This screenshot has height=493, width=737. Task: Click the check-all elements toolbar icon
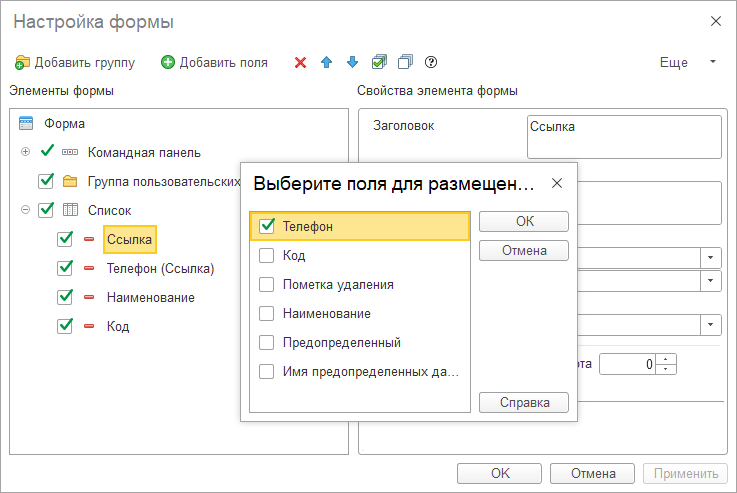tap(379, 63)
